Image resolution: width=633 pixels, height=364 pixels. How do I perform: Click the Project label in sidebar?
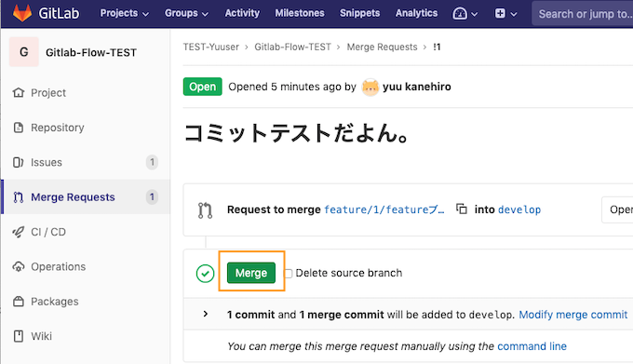click(48, 93)
